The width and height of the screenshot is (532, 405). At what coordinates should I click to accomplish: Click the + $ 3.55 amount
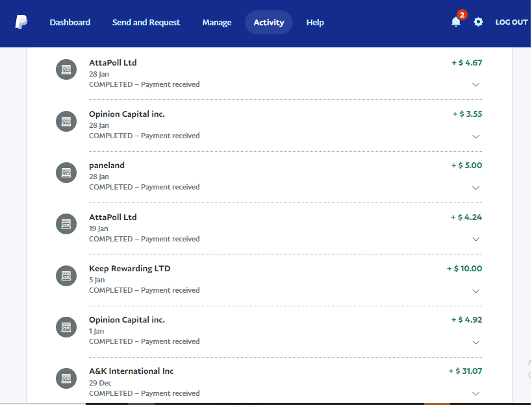coord(467,114)
